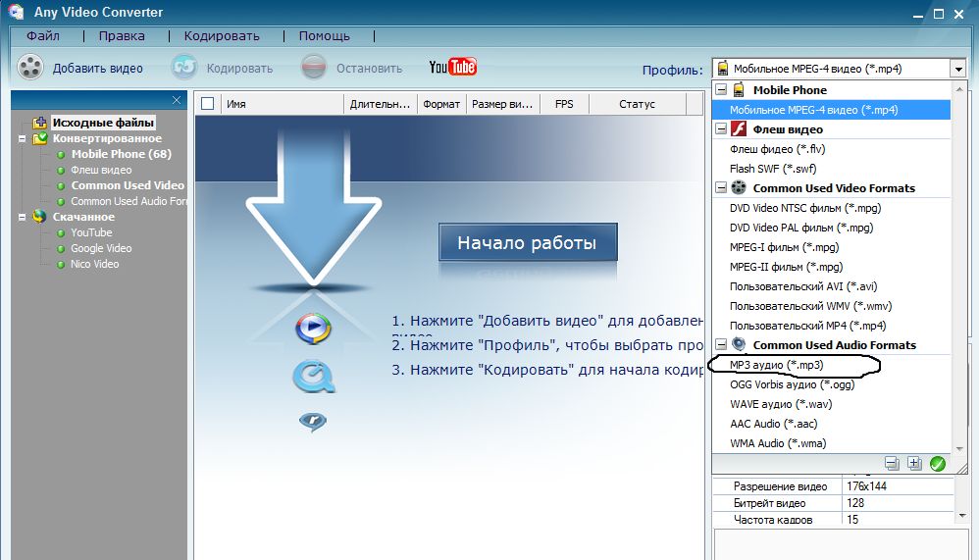Select MP3 аудио (*.mp3) profile
979x560 pixels.
(x=776, y=365)
